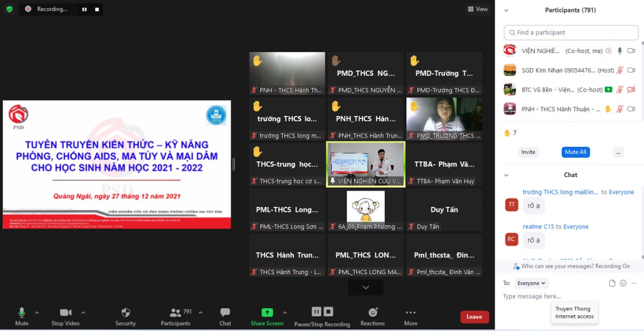
Task: Open the 'To: Everyone' recipient dropdown
Action: (x=531, y=283)
